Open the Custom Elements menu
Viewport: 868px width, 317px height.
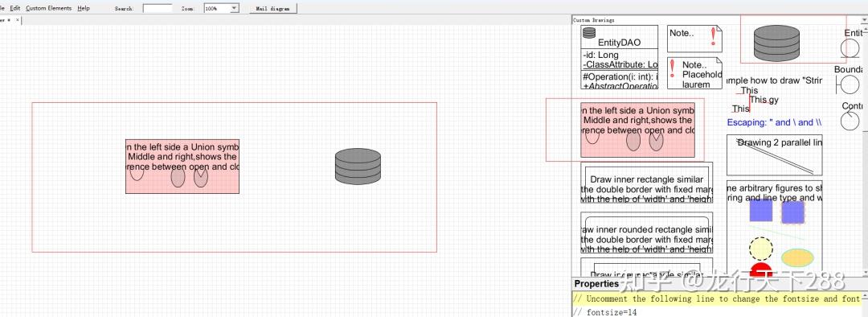[x=49, y=8]
